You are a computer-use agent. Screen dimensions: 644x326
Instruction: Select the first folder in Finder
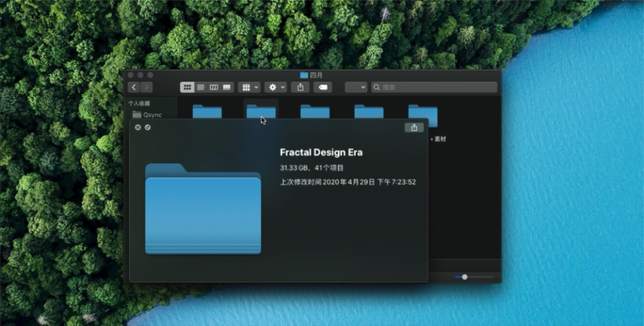point(208,111)
